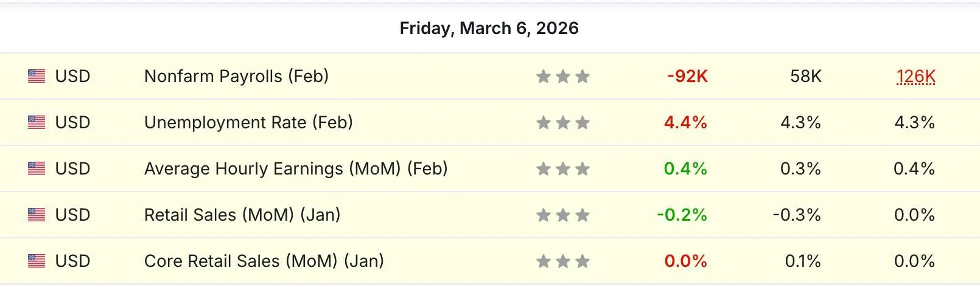This screenshot has height=287, width=980.
Task: Click the revised 126K previous value
Action: (x=915, y=77)
